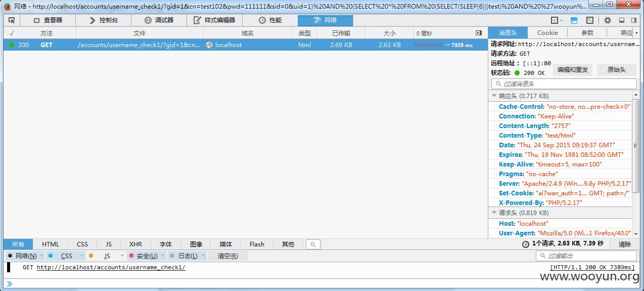Toggle the 网络(N) console filter
The height and width of the screenshot is (291, 644).
pyautogui.click(x=22, y=256)
